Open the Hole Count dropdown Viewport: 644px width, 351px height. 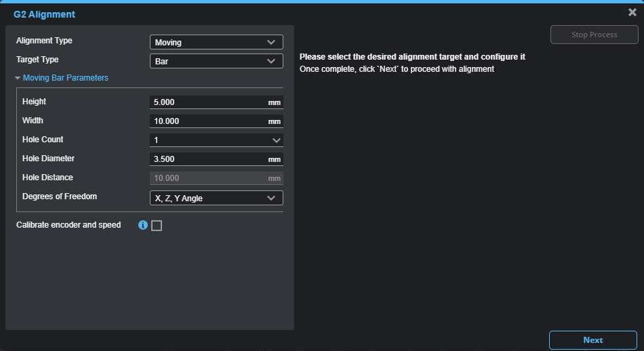click(216, 140)
